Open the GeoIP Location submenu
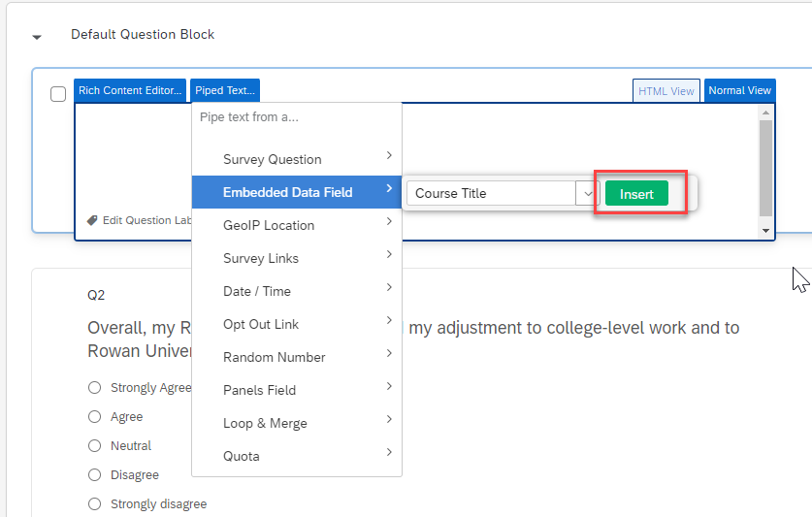812x517 pixels. [x=269, y=225]
